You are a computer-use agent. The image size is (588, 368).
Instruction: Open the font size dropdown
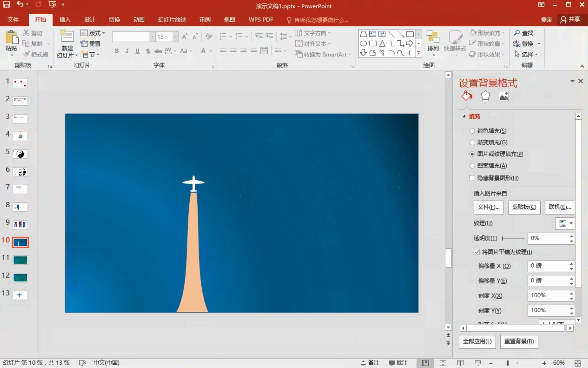point(176,37)
